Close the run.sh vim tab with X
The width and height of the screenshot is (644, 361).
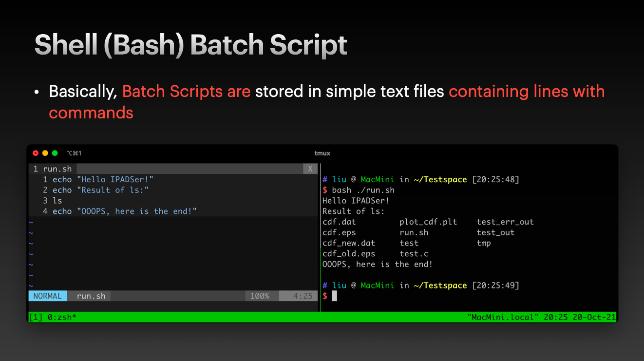[310, 169]
